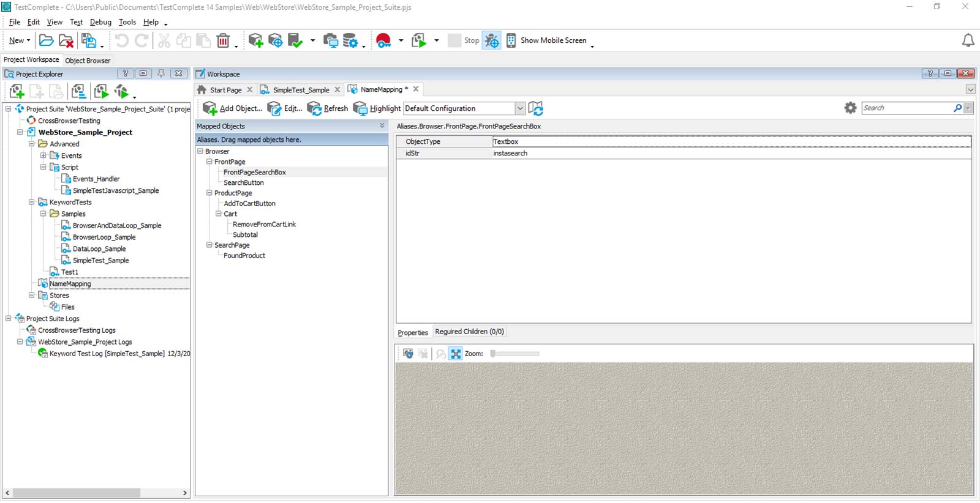
Task: Click the idStr property value instasearch
Action: (510, 153)
